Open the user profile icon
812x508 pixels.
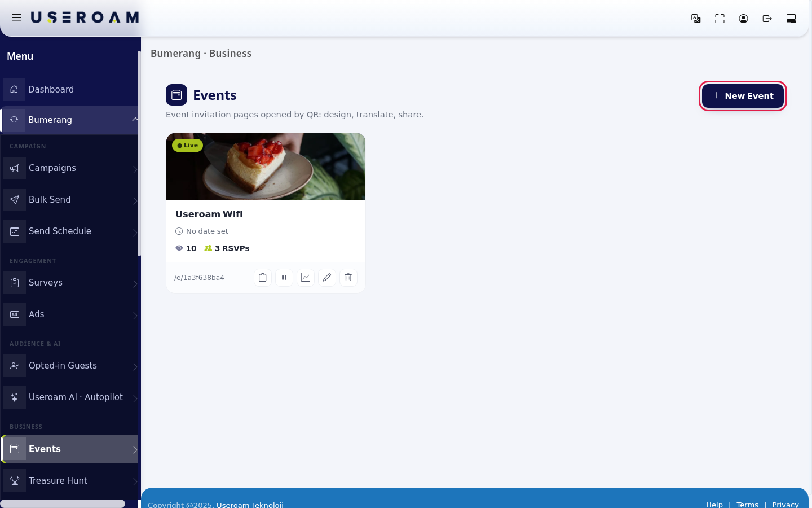pyautogui.click(x=743, y=19)
